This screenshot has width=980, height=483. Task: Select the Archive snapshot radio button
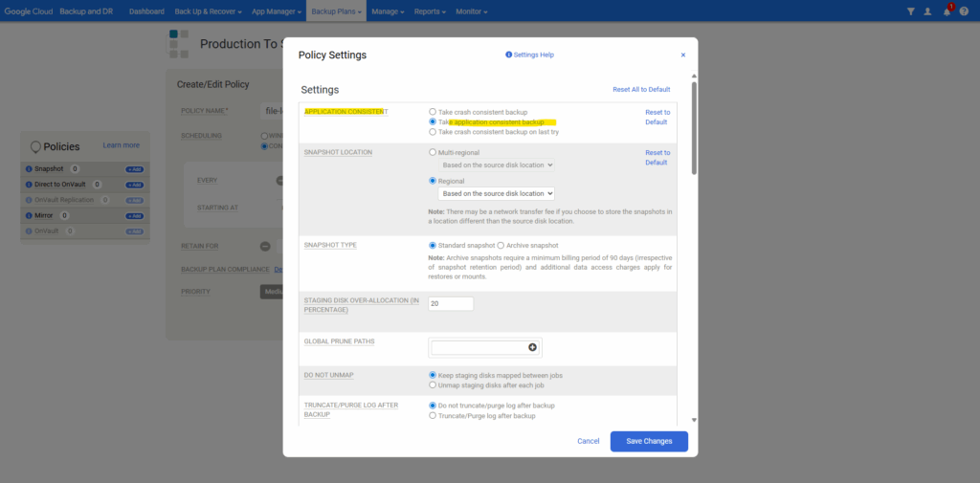click(x=501, y=246)
